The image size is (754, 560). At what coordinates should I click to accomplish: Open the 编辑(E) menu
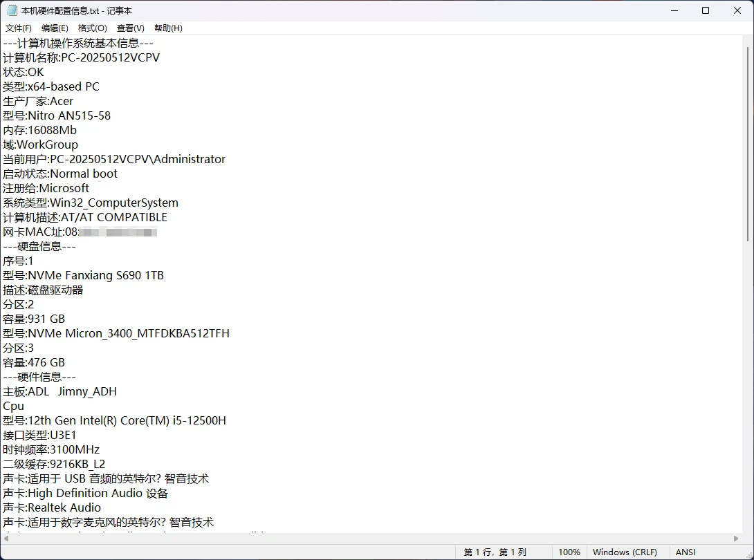tap(55, 28)
